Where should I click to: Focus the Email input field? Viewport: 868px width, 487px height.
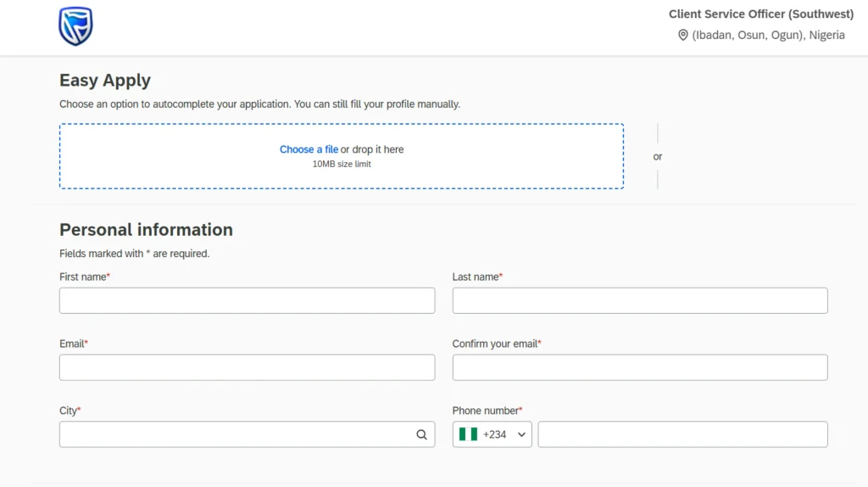[x=247, y=368]
